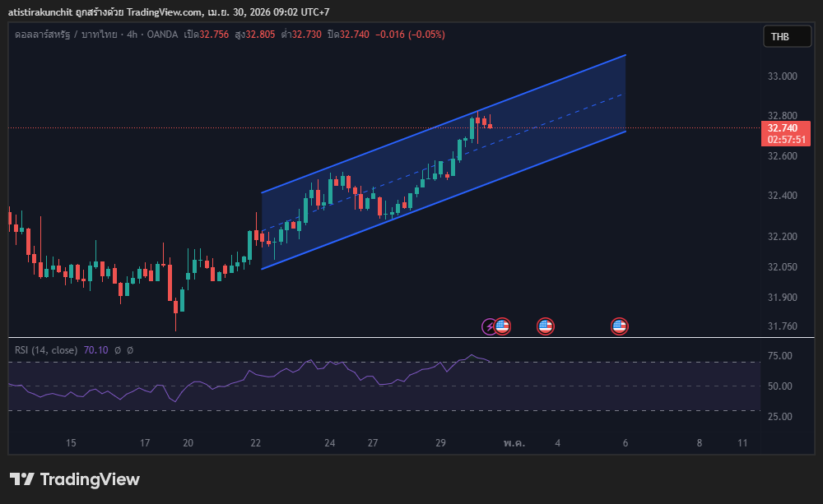Click the purple lightning bolt event icon
Viewport: 823px width, 504px height.
click(490, 327)
